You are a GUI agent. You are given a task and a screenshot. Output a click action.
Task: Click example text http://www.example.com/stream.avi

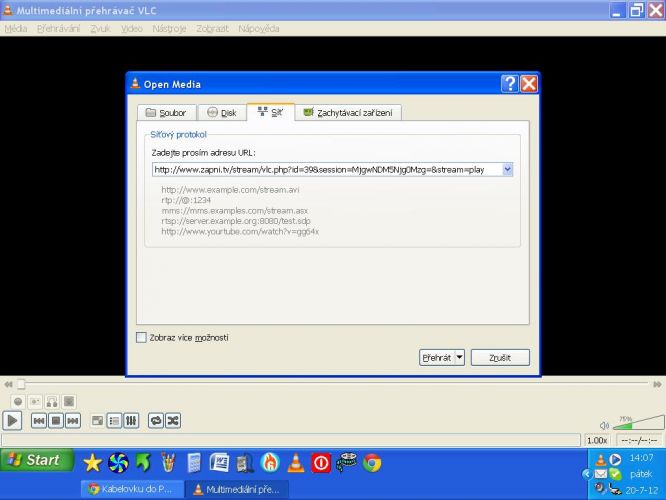pyautogui.click(x=230, y=189)
